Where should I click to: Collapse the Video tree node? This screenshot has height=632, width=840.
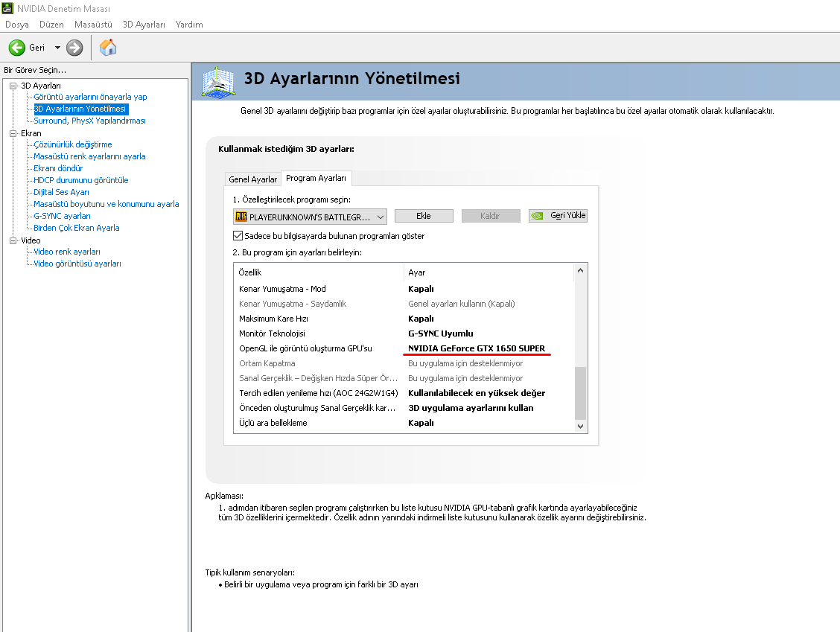click(x=13, y=240)
